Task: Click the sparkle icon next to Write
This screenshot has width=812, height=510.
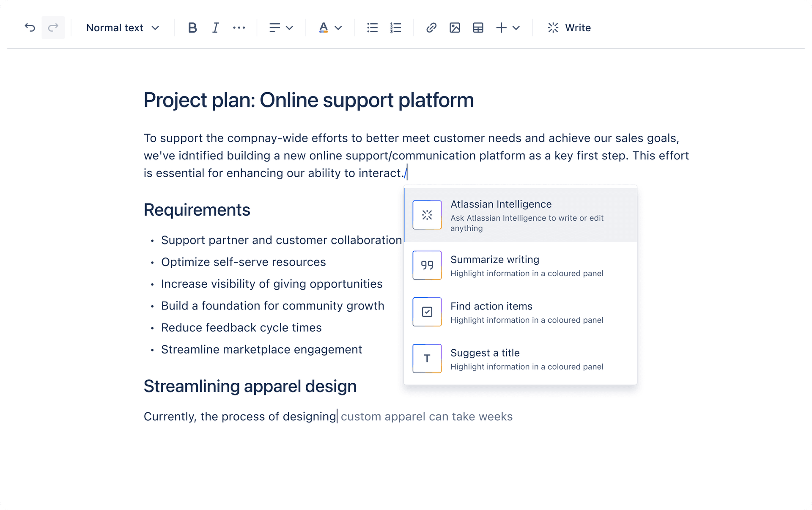Action: 553,28
